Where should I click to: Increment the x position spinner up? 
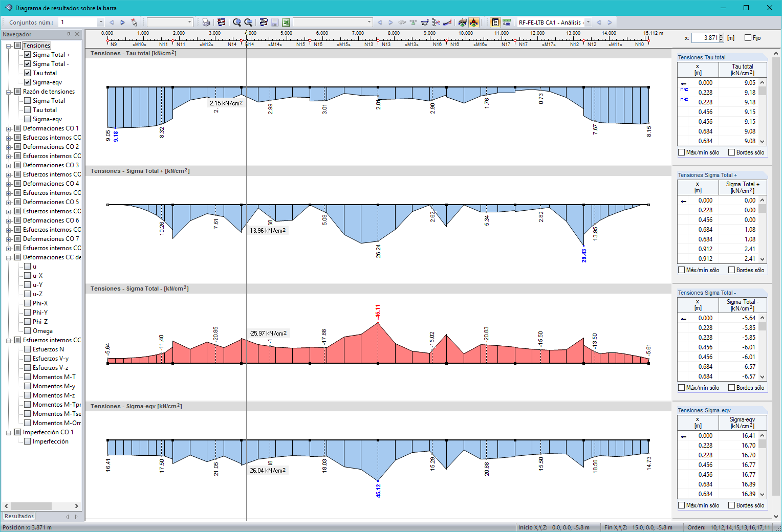(721, 36)
